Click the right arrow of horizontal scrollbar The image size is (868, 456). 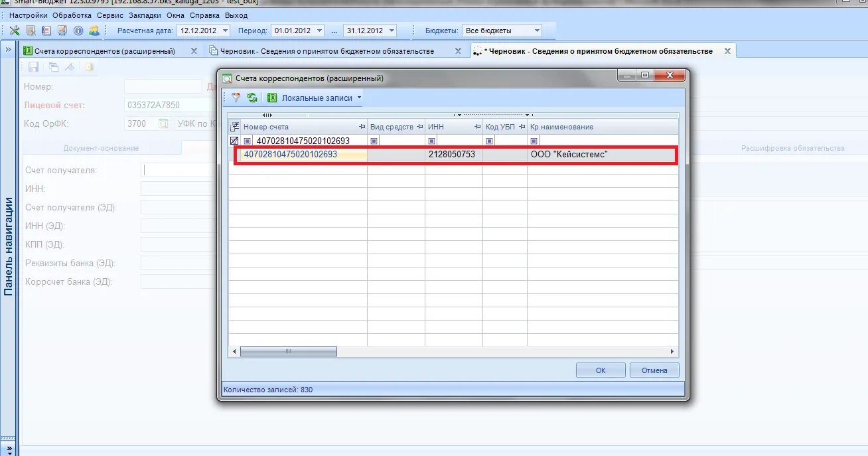[x=672, y=352]
